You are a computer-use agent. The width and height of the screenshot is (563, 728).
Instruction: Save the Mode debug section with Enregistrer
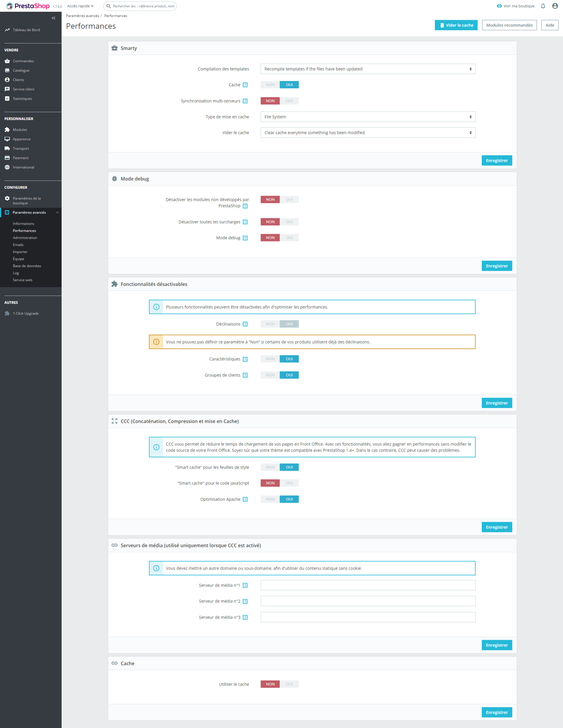click(x=497, y=266)
